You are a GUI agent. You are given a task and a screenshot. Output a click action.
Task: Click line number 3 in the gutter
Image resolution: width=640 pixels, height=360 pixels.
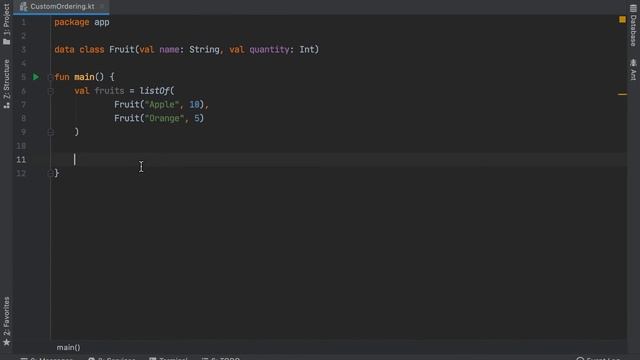click(23, 50)
